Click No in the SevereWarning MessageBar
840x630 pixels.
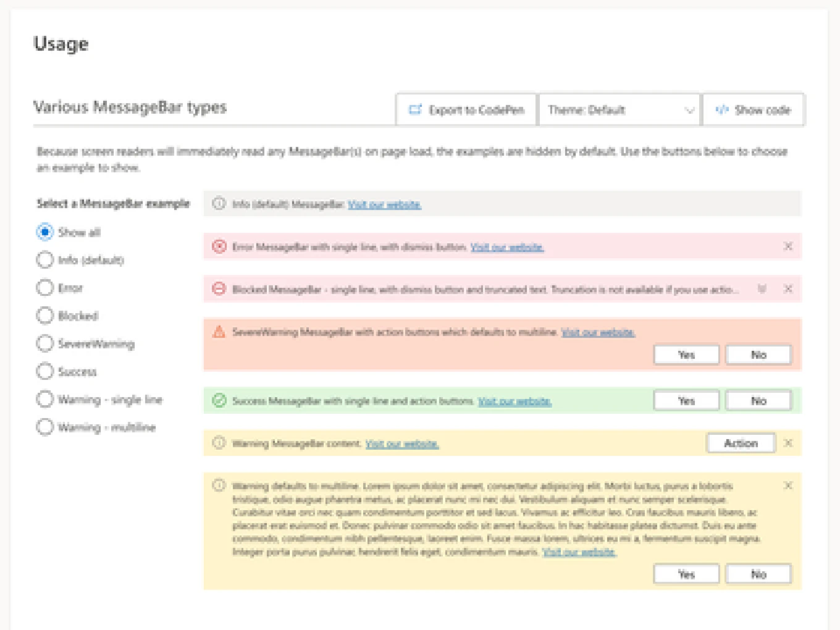pyautogui.click(x=758, y=355)
